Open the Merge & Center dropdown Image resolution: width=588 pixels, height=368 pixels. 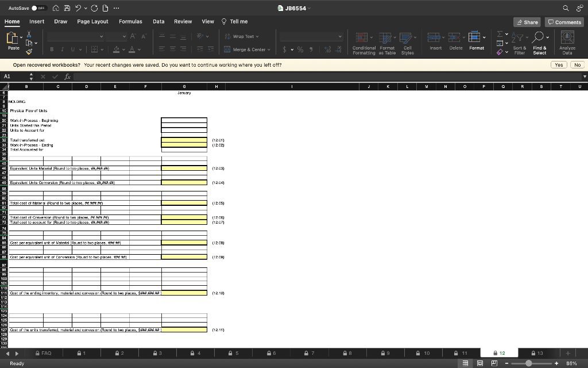pos(269,49)
